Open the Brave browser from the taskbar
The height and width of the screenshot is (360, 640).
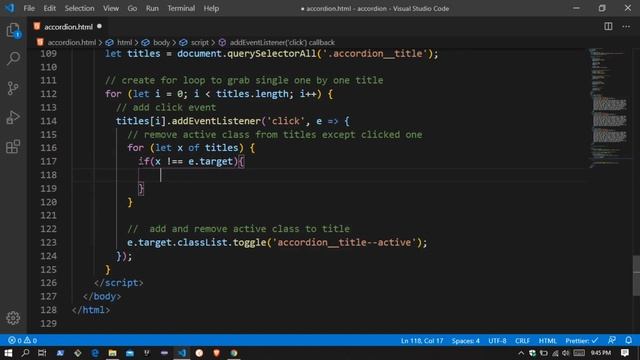point(216,353)
